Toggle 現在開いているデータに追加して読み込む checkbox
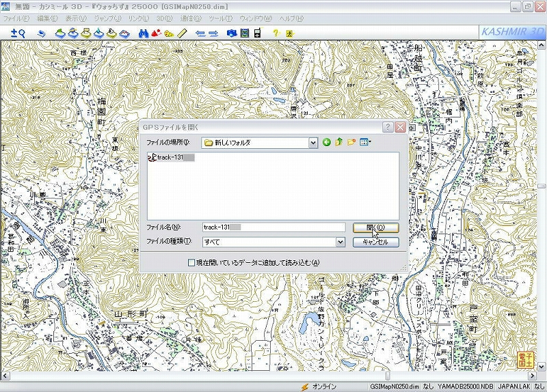Viewport: 547px width, 392px height. [x=191, y=262]
